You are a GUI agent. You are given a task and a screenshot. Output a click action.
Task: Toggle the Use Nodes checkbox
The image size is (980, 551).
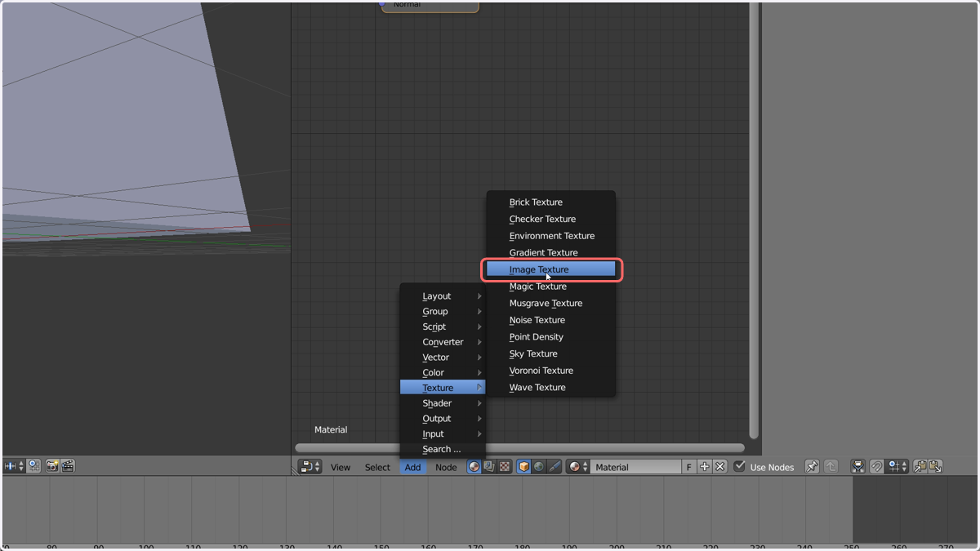(740, 467)
